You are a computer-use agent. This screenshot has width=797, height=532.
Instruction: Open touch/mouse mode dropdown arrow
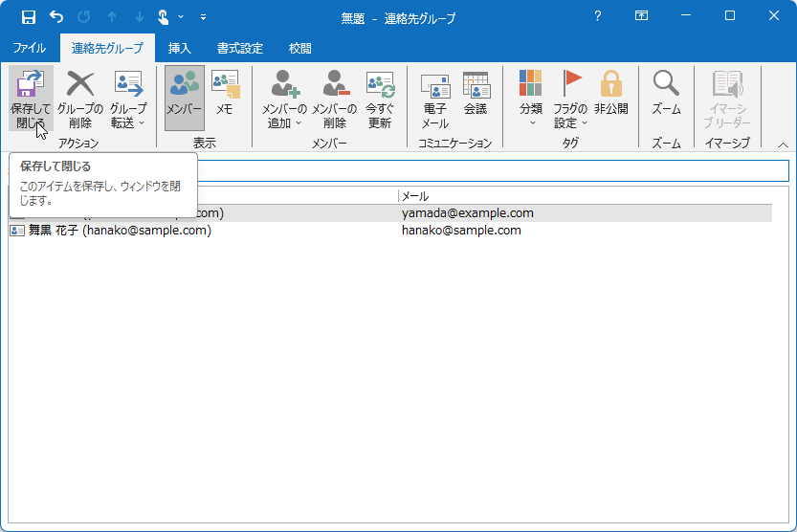tap(181, 17)
